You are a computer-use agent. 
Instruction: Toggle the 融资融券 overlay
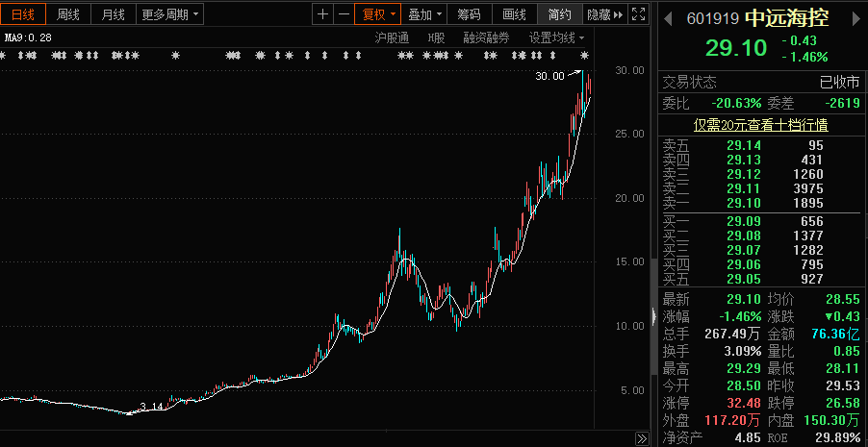pyautogui.click(x=484, y=37)
